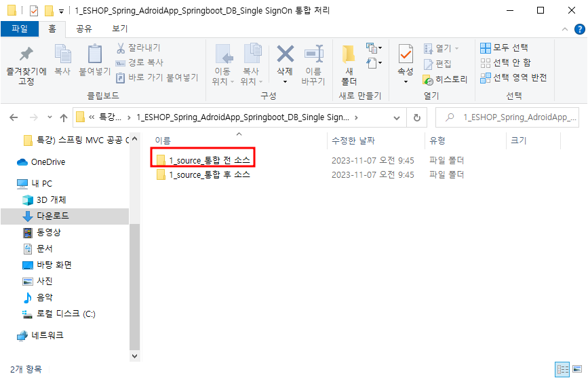Click sidebar scrollbar up arrow
This screenshot has width=588, height=378.
pyautogui.click(x=135, y=138)
